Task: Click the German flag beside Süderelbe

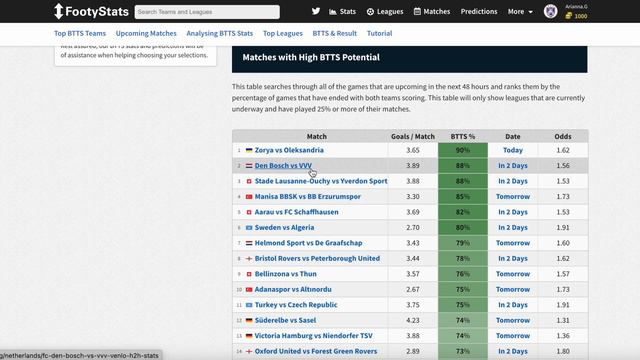Action: [249, 321]
